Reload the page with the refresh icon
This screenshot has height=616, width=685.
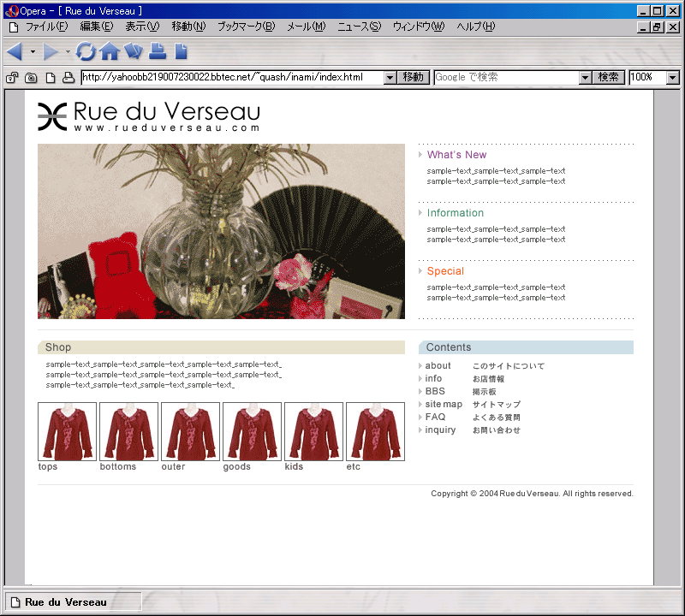pos(85,51)
